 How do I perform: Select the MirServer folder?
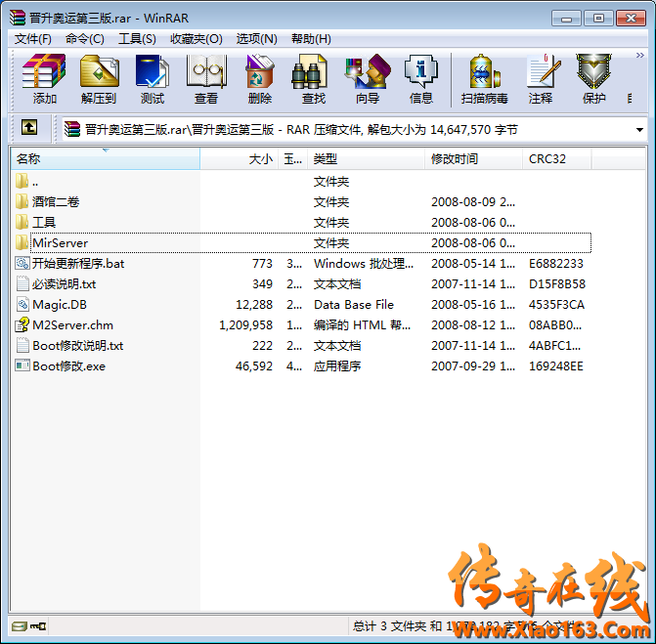pos(301,243)
